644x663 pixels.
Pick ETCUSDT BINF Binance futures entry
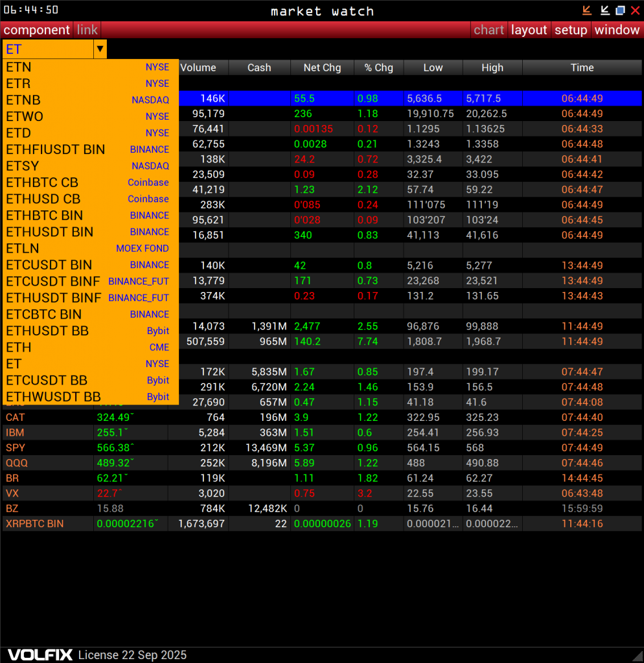click(91, 282)
